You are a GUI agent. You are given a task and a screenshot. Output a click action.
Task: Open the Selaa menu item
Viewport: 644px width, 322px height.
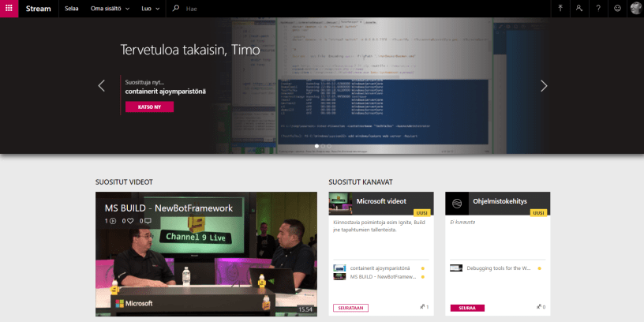pyautogui.click(x=71, y=9)
